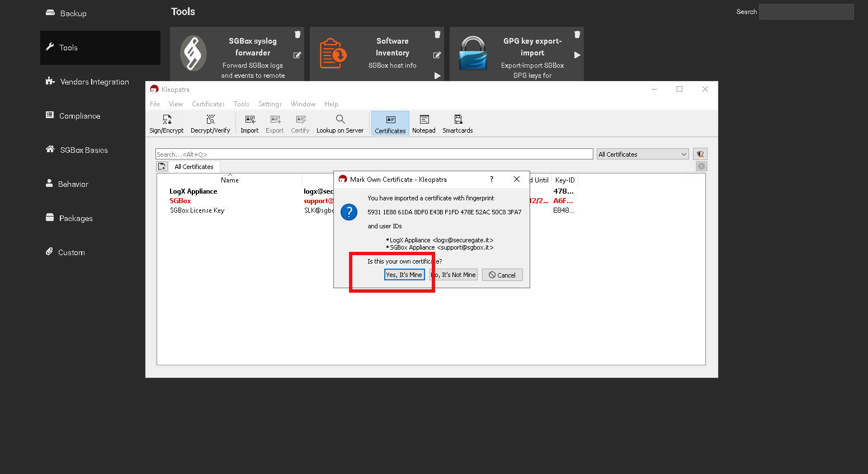Open the File menu in Kleopatra
This screenshot has height=474, width=868.
click(x=155, y=104)
